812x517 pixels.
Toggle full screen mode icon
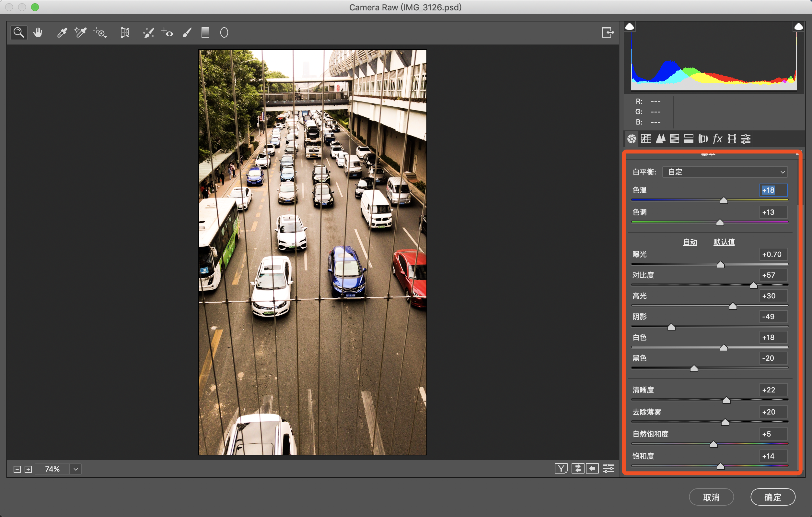(607, 33)
